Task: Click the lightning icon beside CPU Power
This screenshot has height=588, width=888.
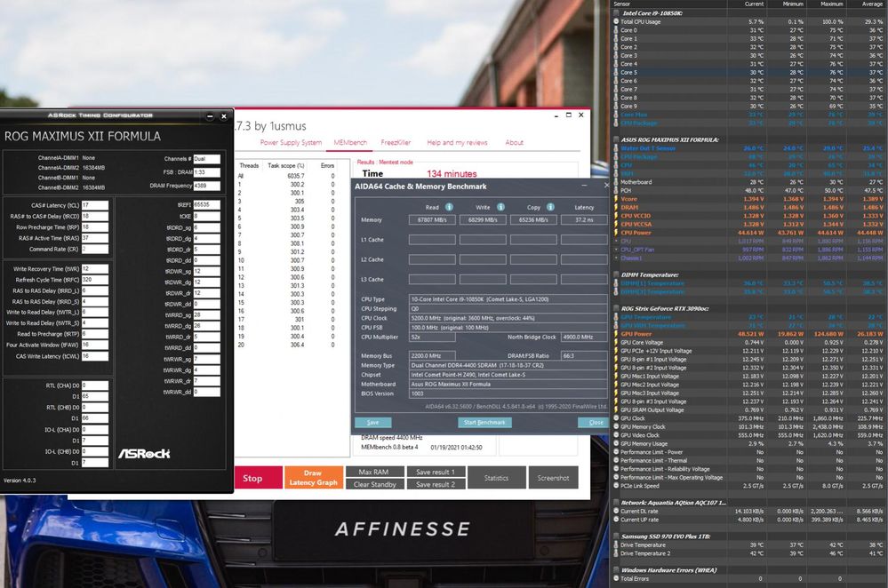Action: (616, 233)
